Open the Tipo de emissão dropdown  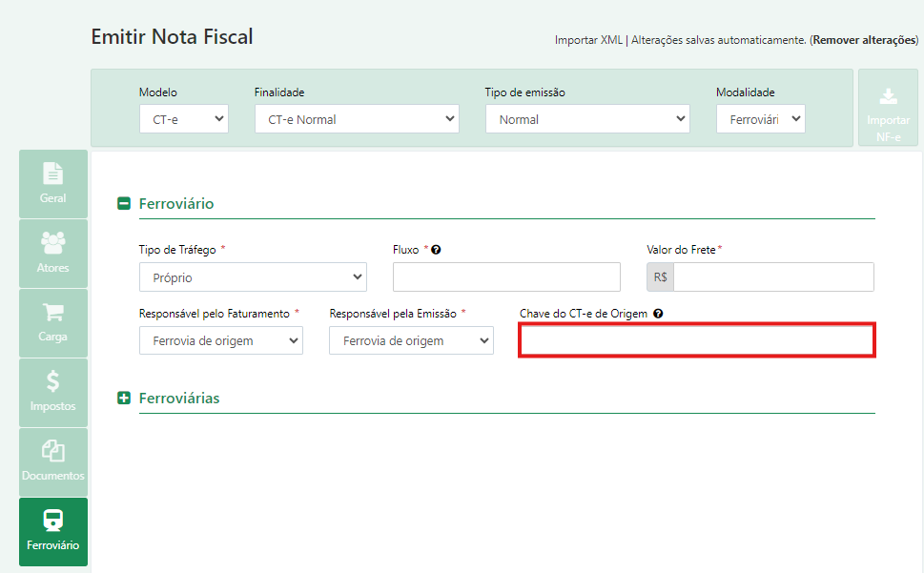[587, 119]
